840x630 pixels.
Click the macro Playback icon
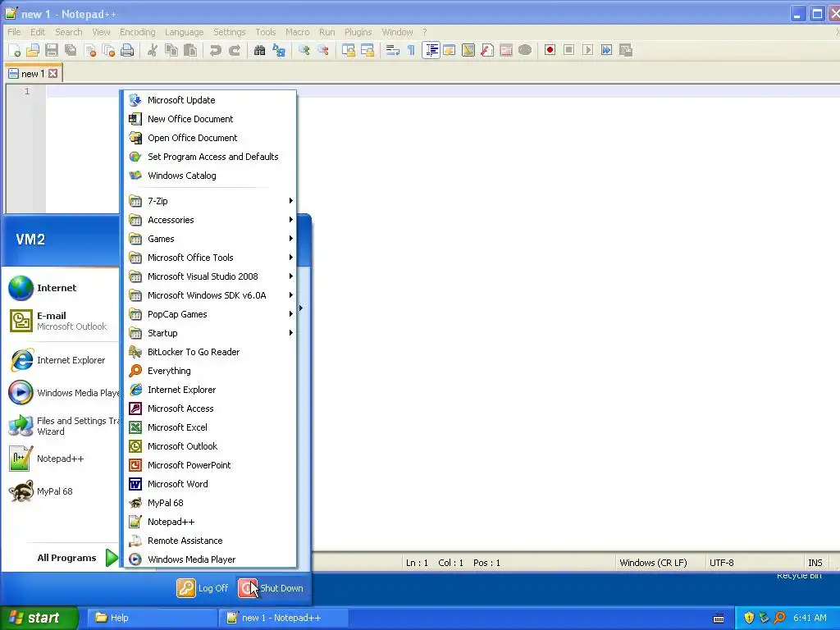click(587, 50)
